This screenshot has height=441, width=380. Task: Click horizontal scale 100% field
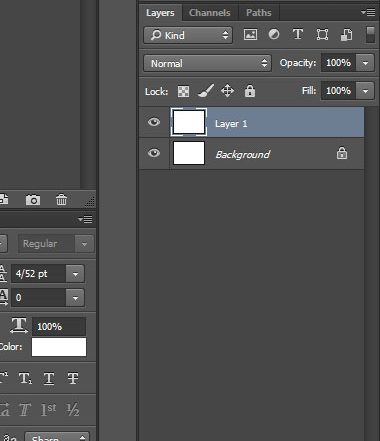point(59,327)
